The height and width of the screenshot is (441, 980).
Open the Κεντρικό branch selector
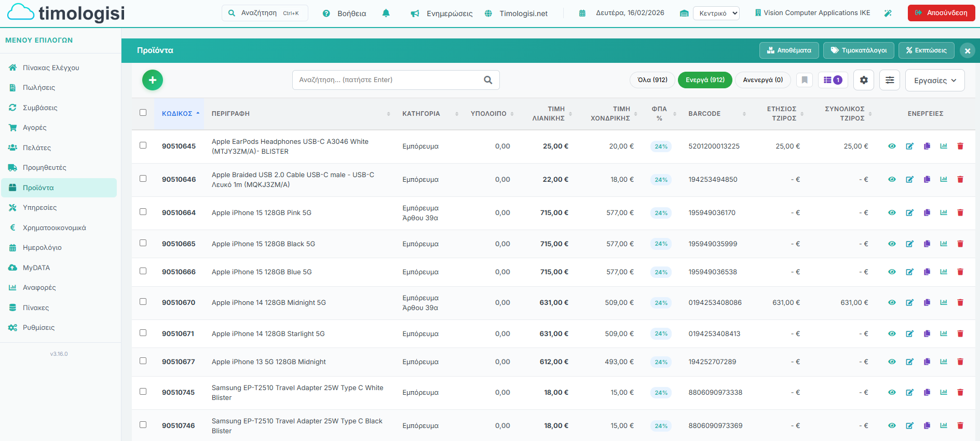click(x=716, y=14)
